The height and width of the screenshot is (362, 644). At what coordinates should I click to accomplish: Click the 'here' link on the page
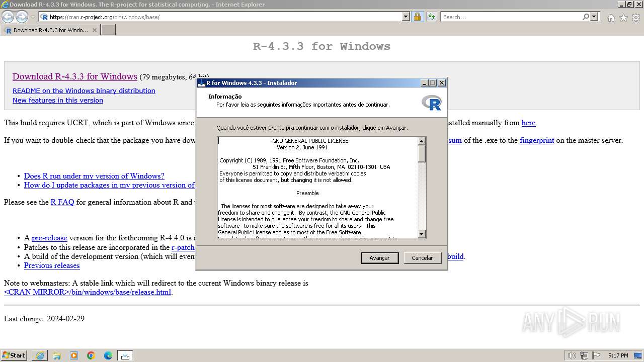(528, 123)
